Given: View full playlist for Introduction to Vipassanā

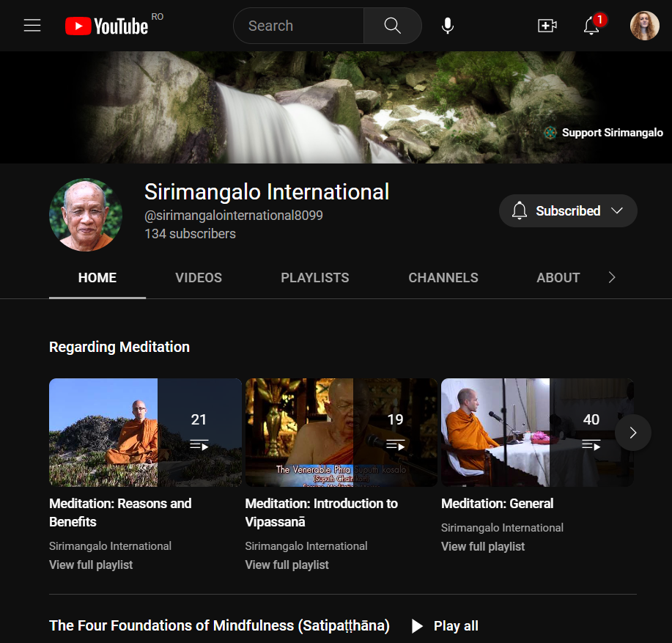Looking at the screenshot, I should (x=287, y=565).
